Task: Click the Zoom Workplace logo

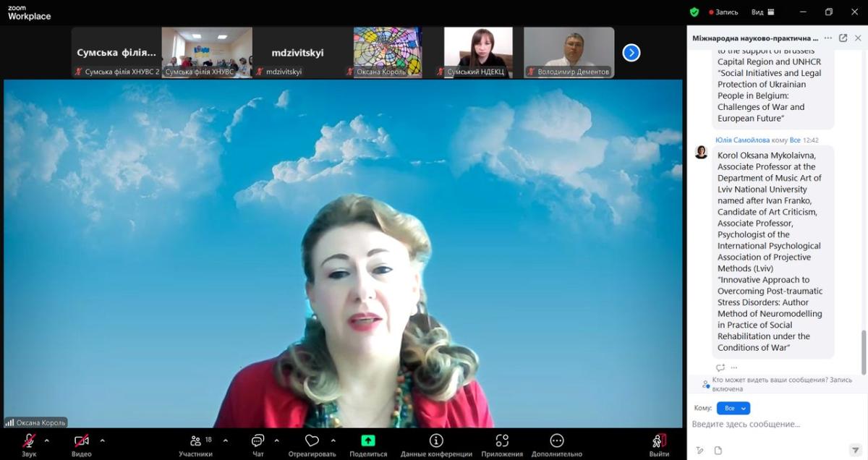Action: (x=29, y=12)
